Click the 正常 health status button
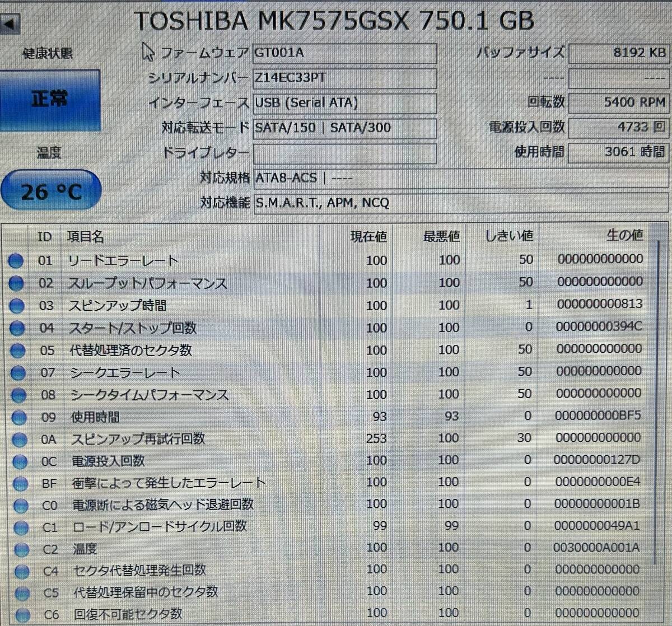The width and height of the screenshot is (672, 626). (x=50, y=100)
